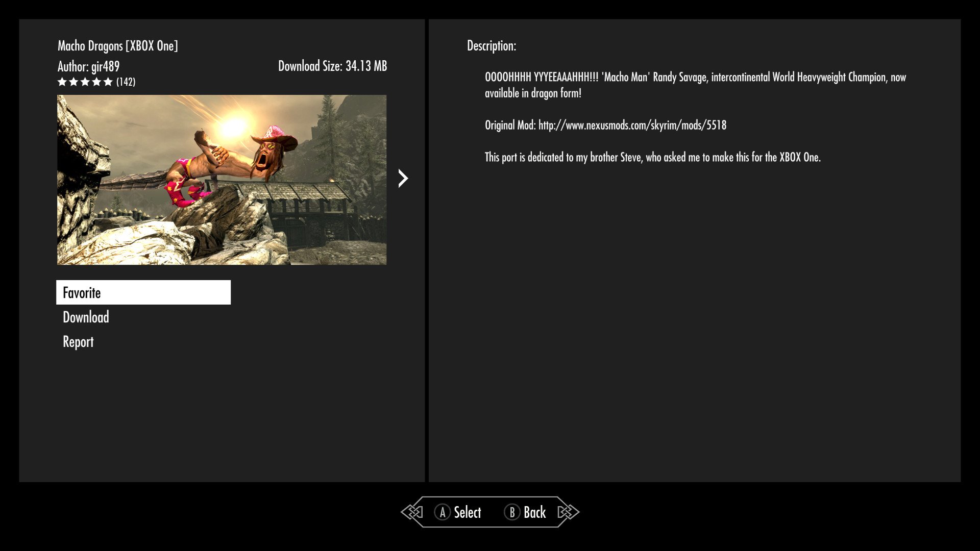Click the fifth star rating icon

[x=106, y=82]
